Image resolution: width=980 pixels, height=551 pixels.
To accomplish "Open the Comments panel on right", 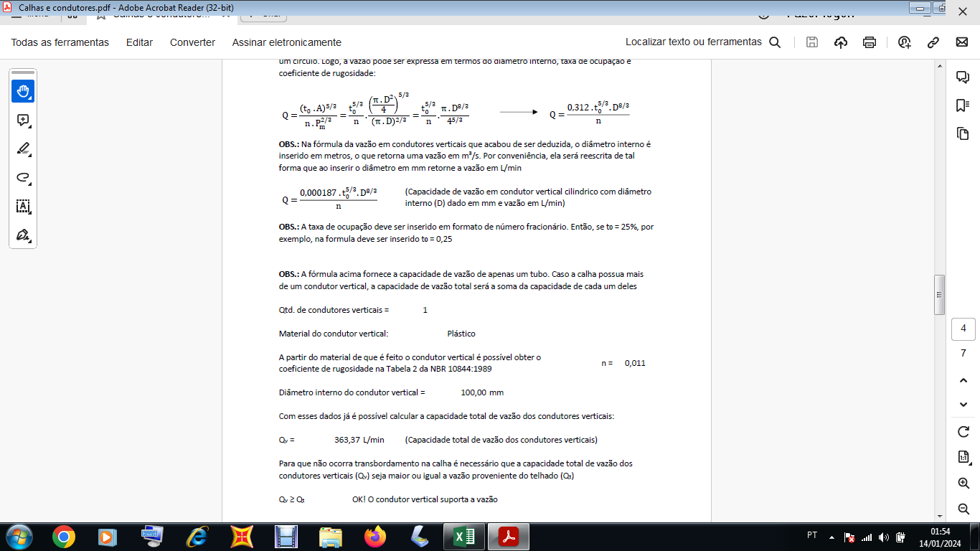I will pos(963,77).
